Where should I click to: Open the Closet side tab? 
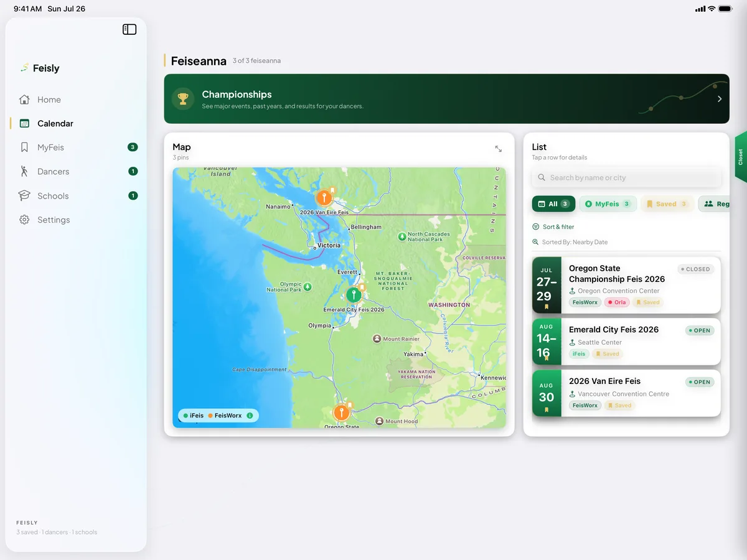tap(740, 157)
